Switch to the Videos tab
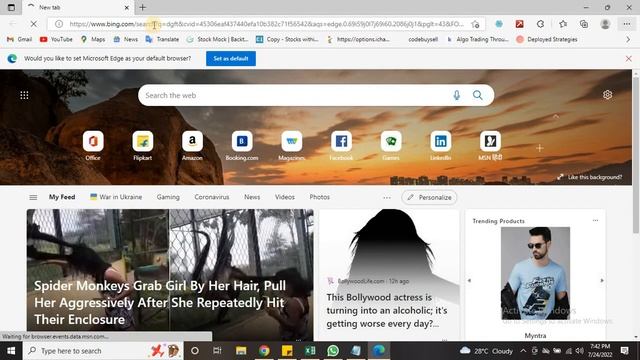 click(284, 197)
